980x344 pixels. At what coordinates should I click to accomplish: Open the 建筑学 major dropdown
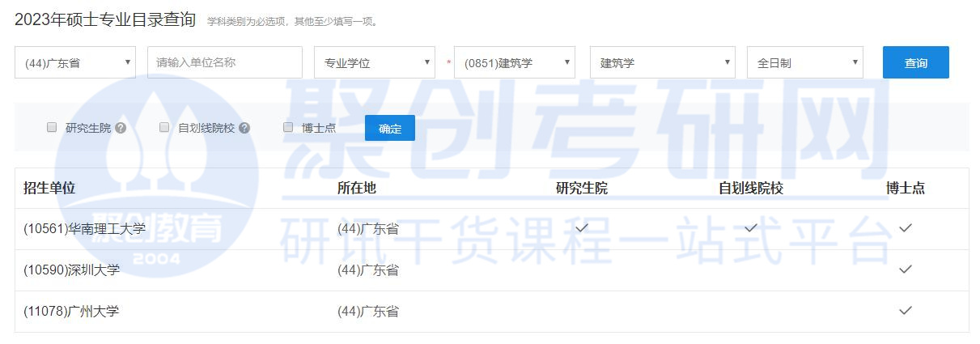point(663,62)
